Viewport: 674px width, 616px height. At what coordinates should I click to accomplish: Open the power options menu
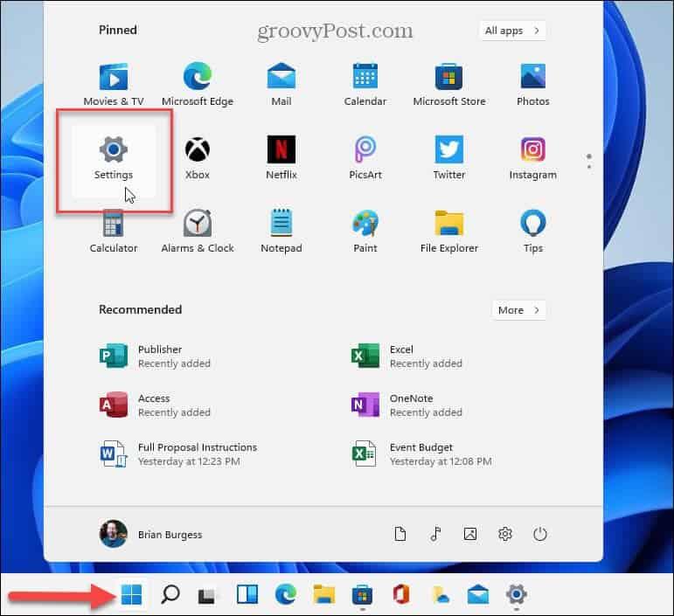click(x=540, y=534)
